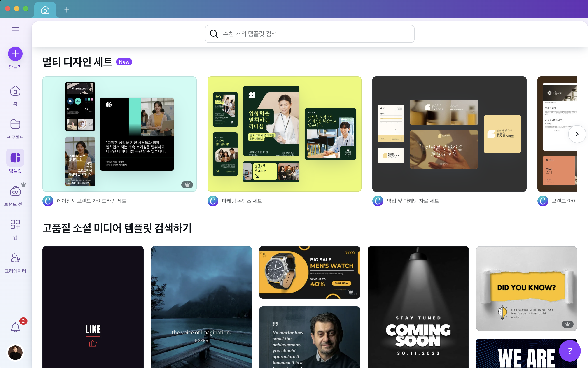Image resolution: width=588 pixels, height=368 pixels.
Task: Open a new tab with the plus button
Action: (67, 10)
